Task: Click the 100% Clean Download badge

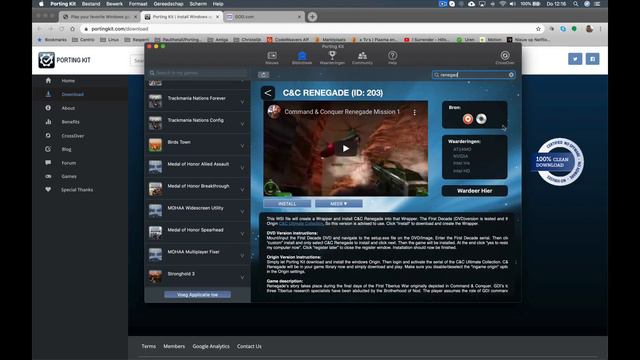Action: click(x=558, y=162)
